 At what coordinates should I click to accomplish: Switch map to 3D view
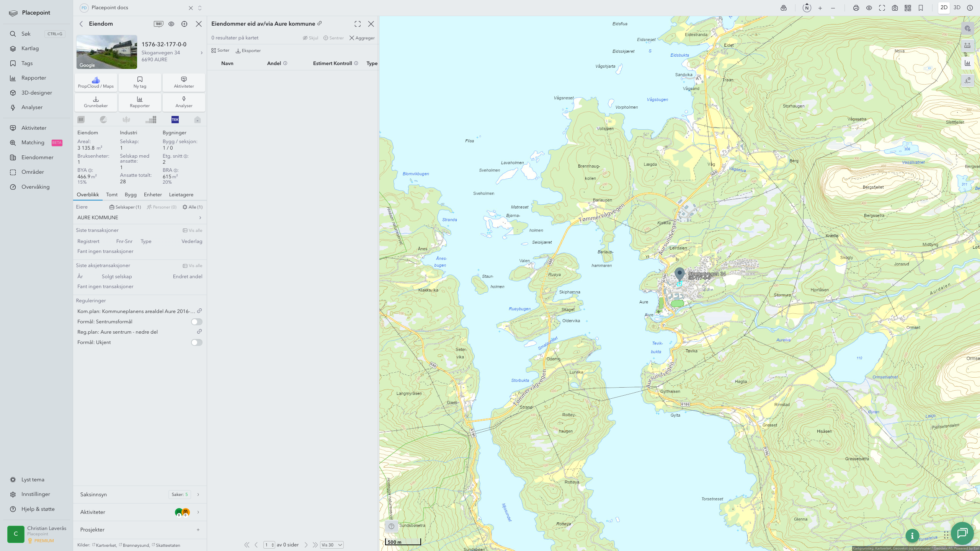957,8
